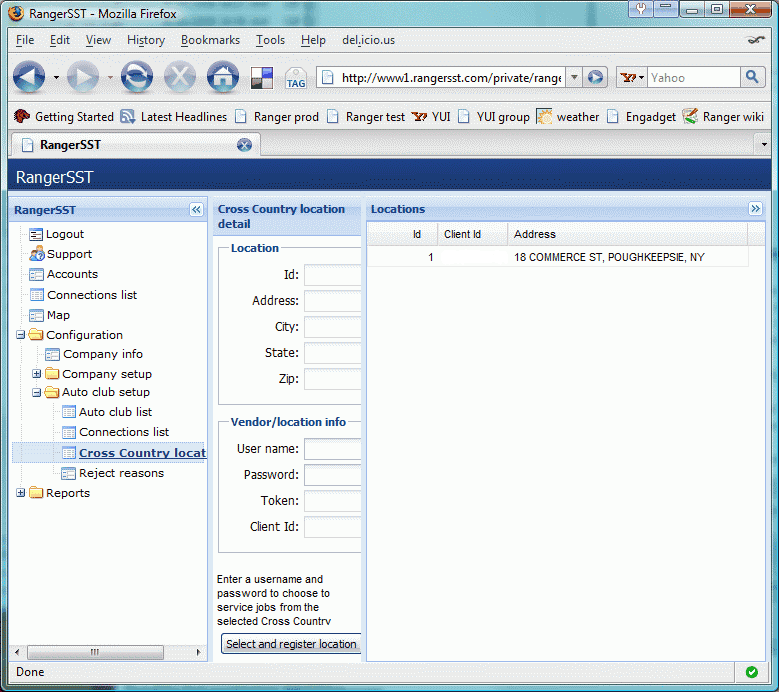The image size is (779, 692).
Task: Click the green status icon in status bar
Action: [751, 672]
